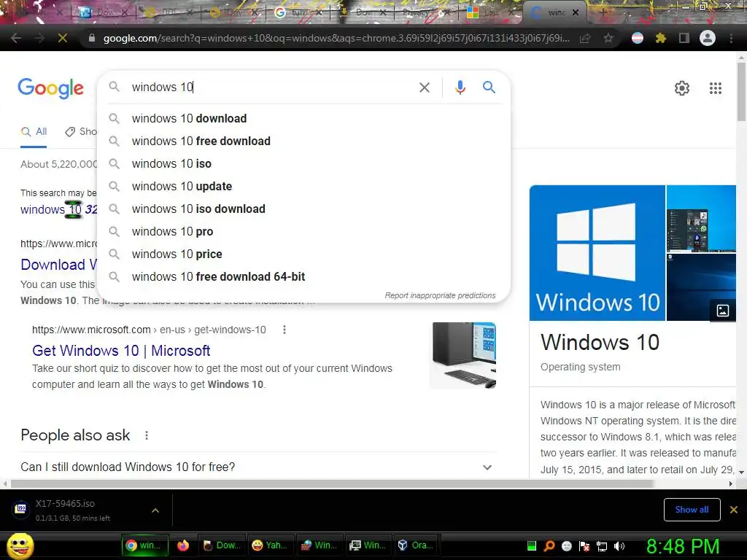Click the horizontal page scrollbar
747x560 pixels.
[x=332, y=484]
